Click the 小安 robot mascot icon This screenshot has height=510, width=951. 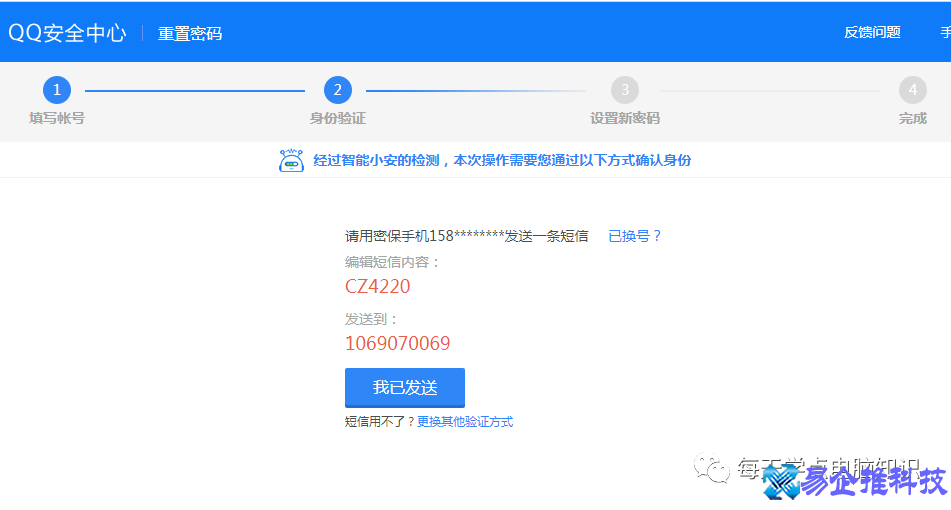point(291,161)
